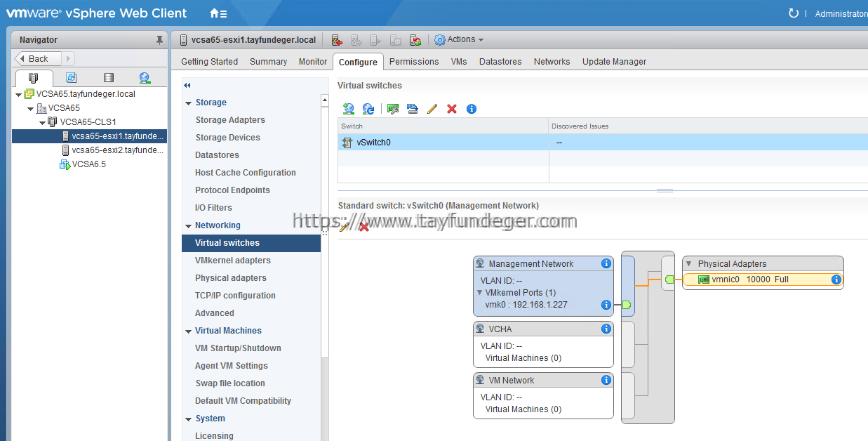The width and height of the screenshot is (868, 441).
Task: Collapse the System section
Action: pyautogui.click(x=188, y=419)
